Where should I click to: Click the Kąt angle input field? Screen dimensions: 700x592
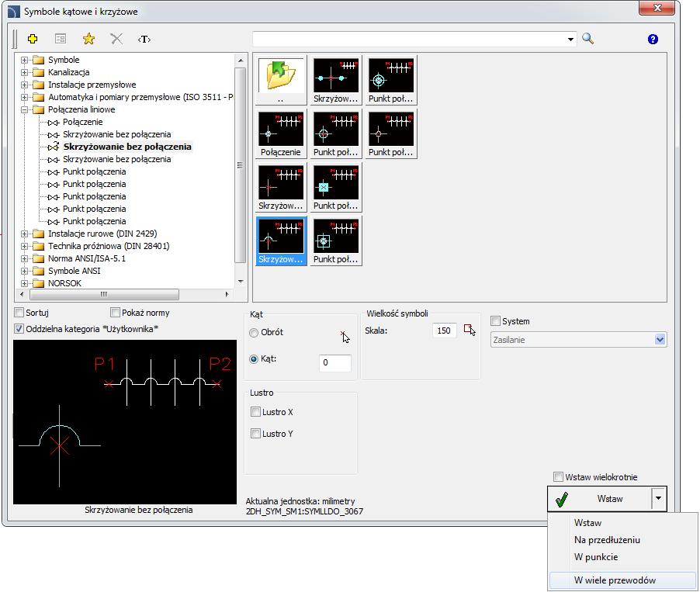[x=334, y=362]
